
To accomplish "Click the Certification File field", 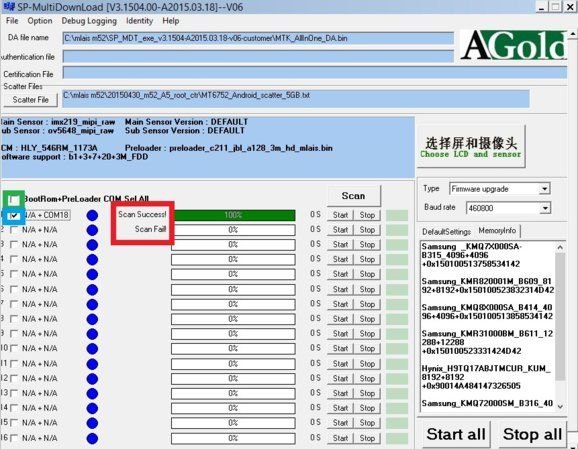I will click(x=314, y=73).
